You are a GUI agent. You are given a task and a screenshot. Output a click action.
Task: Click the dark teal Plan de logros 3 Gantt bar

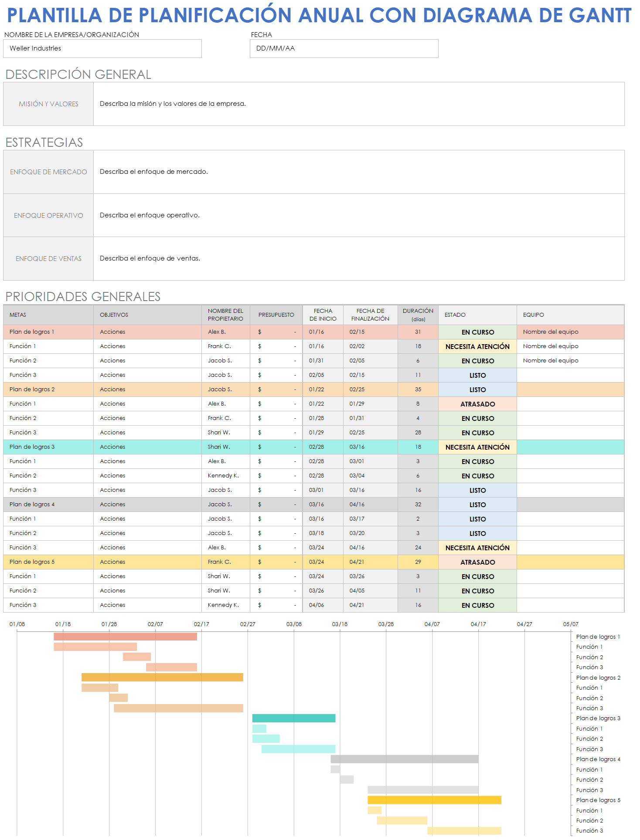[293, 718]
